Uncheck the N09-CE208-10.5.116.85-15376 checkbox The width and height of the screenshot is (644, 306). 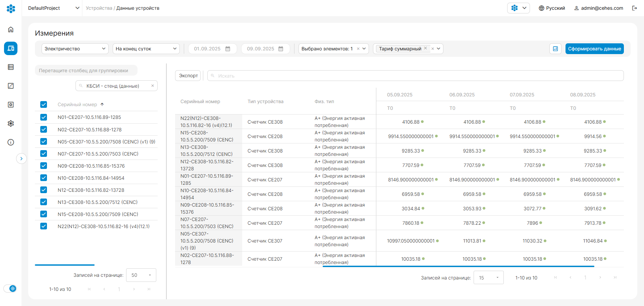tap(44, 166)
